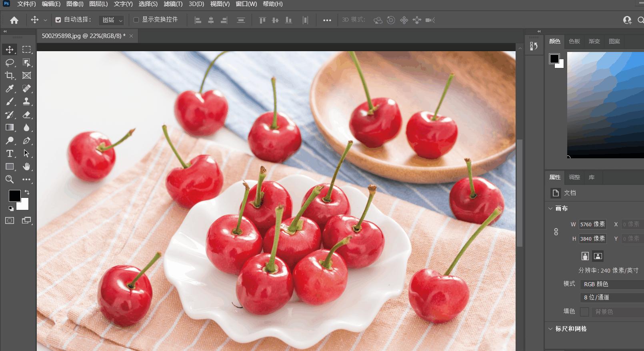
Task: Toggle the Auto-Select (自动选择) checkbox
Action: [x=58, y=20]
